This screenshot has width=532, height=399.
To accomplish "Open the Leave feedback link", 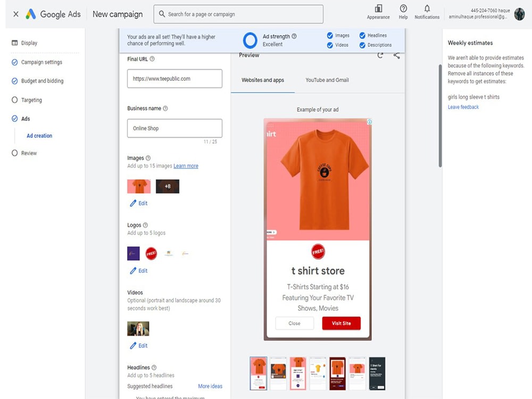I will point(463,107).
